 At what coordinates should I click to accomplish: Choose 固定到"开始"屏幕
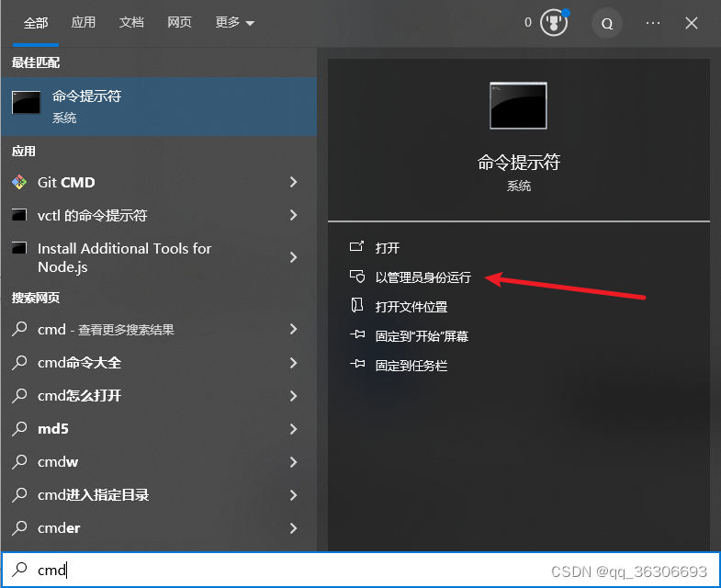tap(422, 336)
